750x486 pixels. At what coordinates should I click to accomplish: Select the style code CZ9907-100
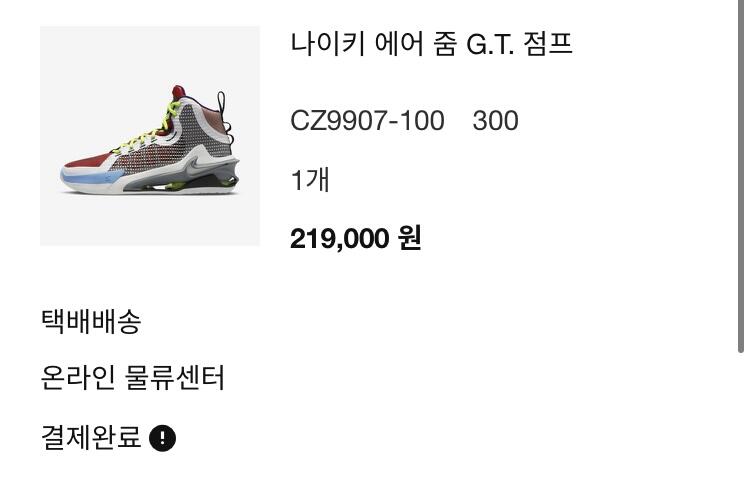pos(367,120)
